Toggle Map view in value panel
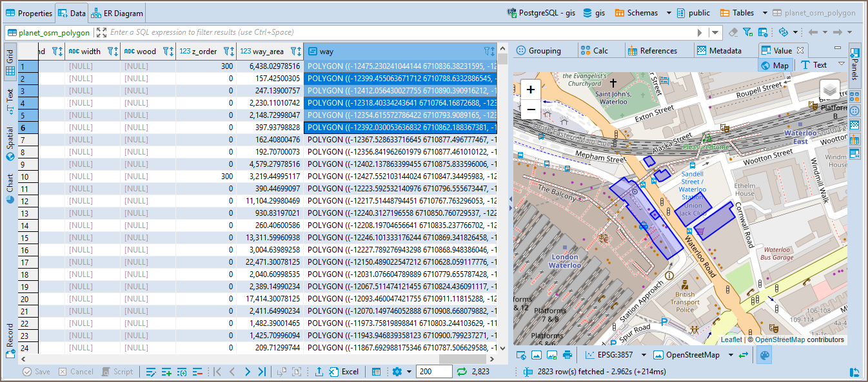This screenshot has height=382, width=868. click(774, 65)
